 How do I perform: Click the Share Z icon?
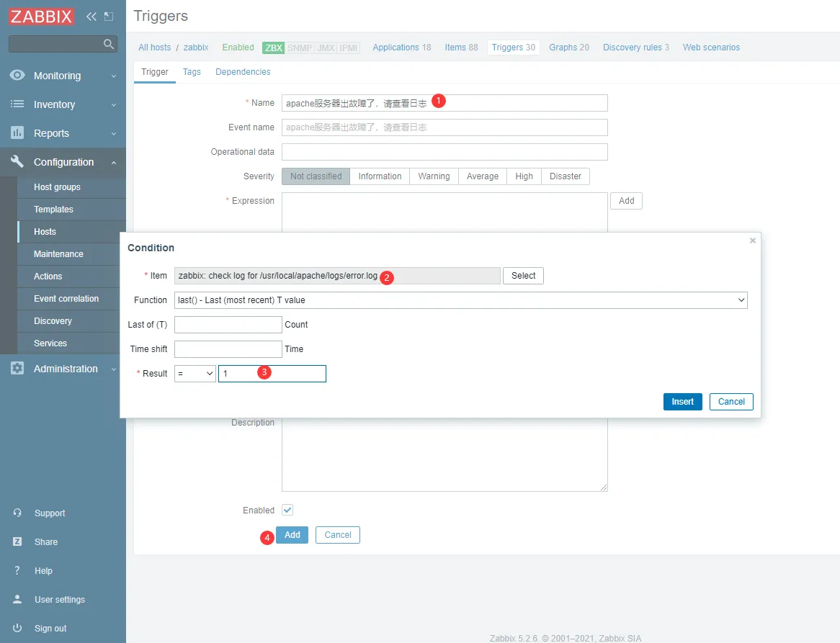17,541
